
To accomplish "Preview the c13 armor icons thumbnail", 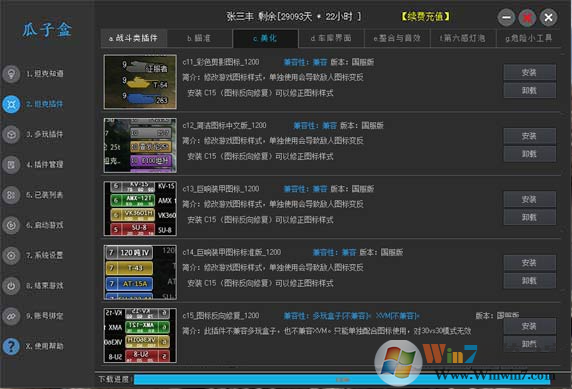I will [x=140, y=209].
